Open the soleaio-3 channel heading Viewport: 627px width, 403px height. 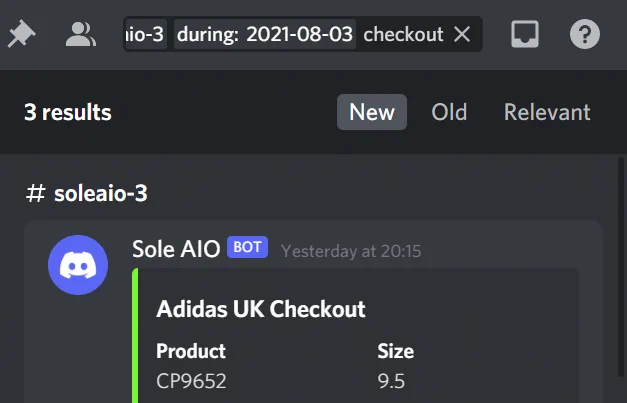point(87,194)
